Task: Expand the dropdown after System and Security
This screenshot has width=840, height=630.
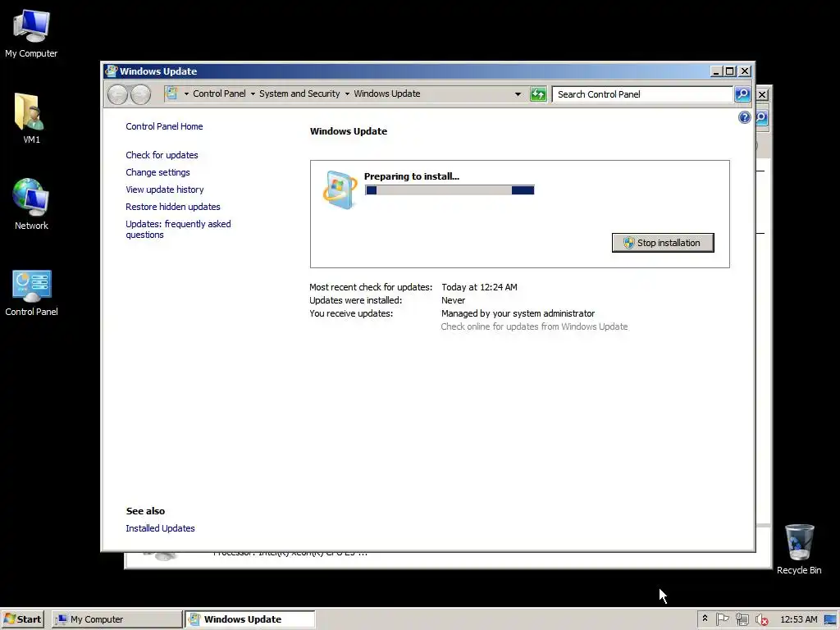Action: (347, 94)
